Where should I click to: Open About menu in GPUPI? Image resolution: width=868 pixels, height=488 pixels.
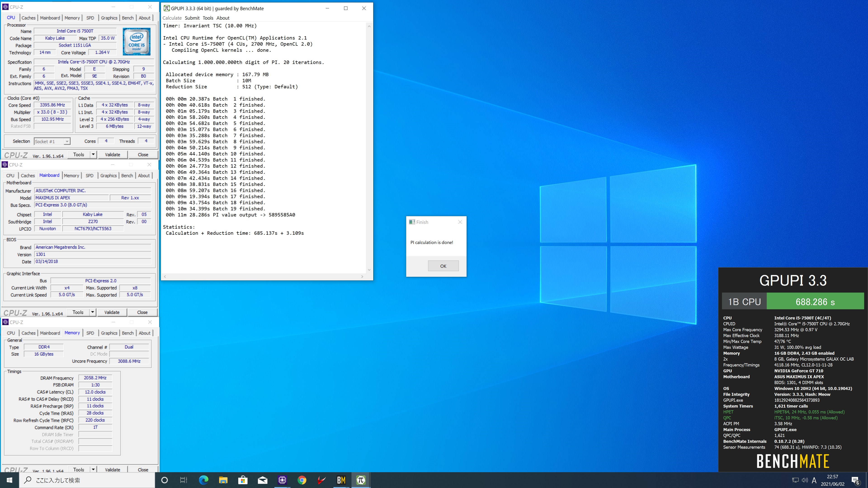pos(223,18)
